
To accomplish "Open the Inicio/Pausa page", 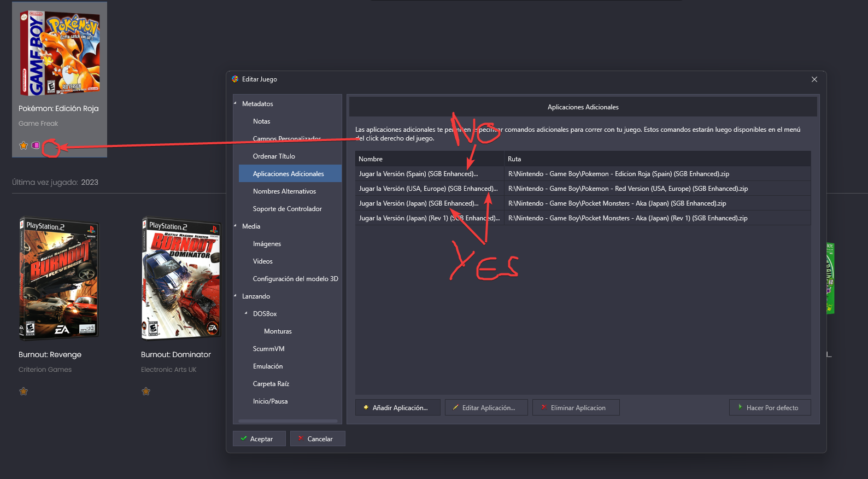I will coord(270,401).
